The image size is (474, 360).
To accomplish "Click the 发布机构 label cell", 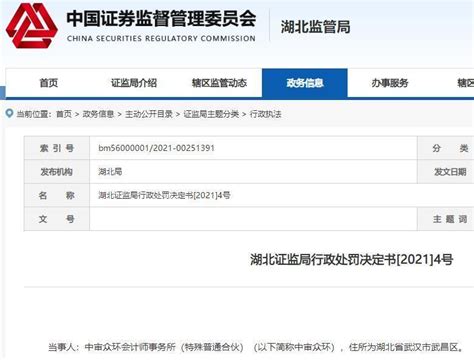I will tap(57, 172).
